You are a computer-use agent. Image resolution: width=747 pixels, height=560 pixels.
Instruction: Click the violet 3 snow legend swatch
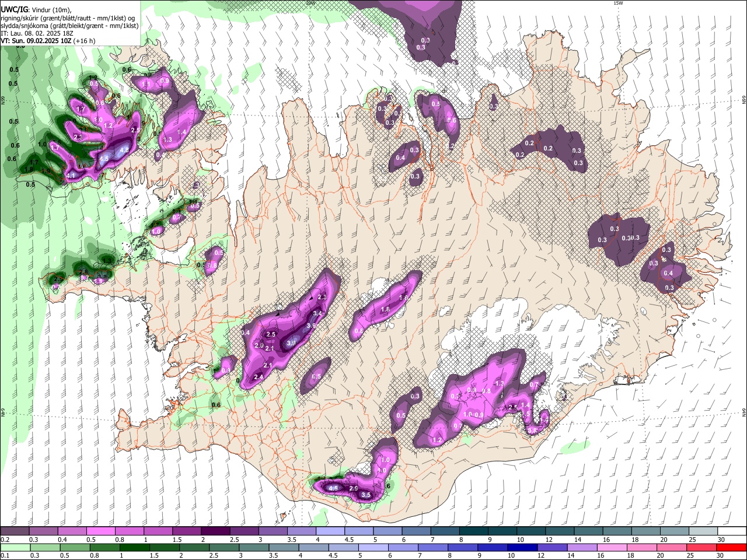[272, 531]
